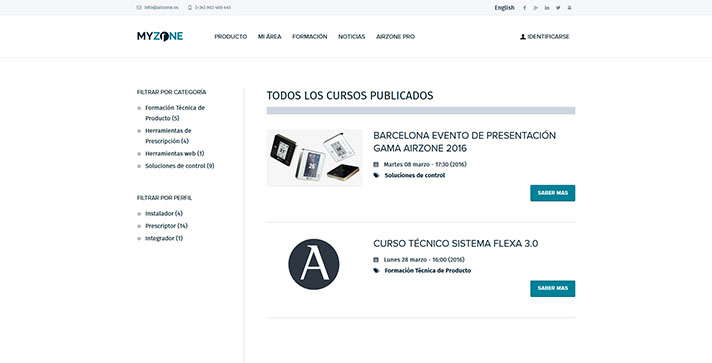Open Barcelona Evento de Presentación title
Viewport: 712px width, 363px height.
click(465, 142)
